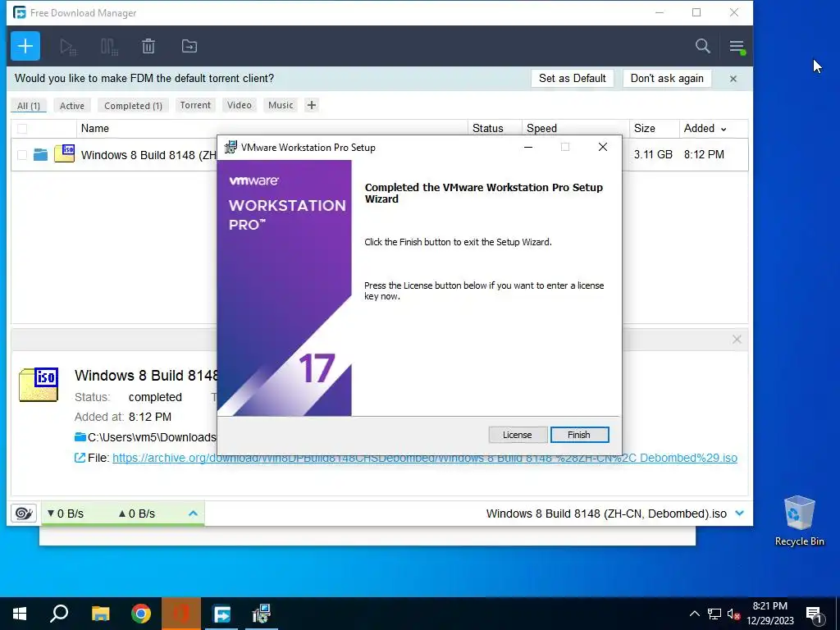
Task: Click Finish in VMware setup wizard
Action: tap(579, 435)
